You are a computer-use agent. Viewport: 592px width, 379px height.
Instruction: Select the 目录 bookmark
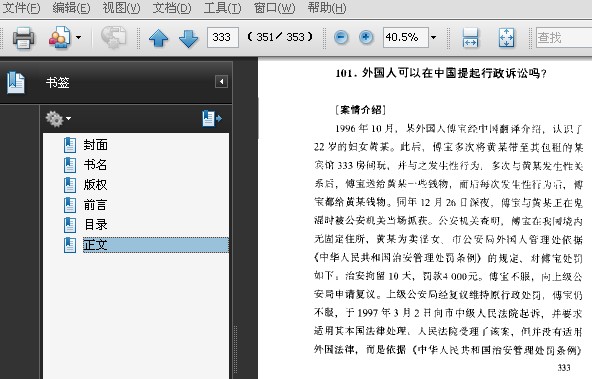[96, 225]
